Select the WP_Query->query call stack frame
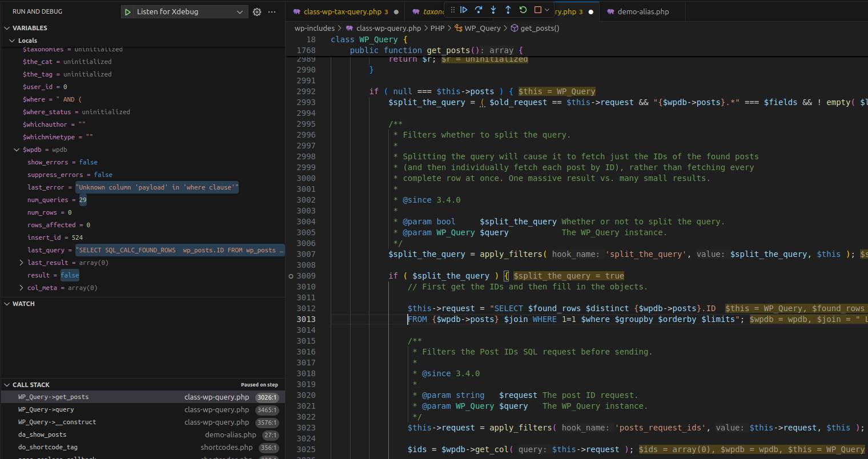The width and height of the screenshot is (868, 459). coord(46,409)
